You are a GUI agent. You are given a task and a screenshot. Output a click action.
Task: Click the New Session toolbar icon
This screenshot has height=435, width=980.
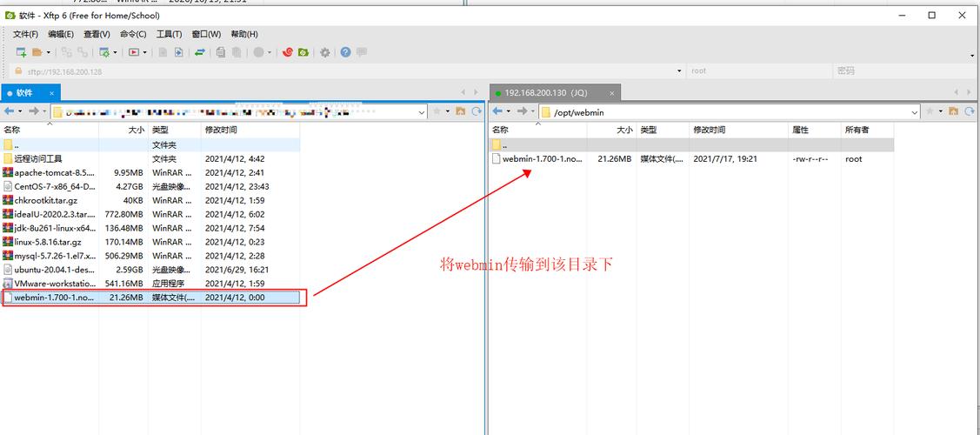tap(21, 52)
